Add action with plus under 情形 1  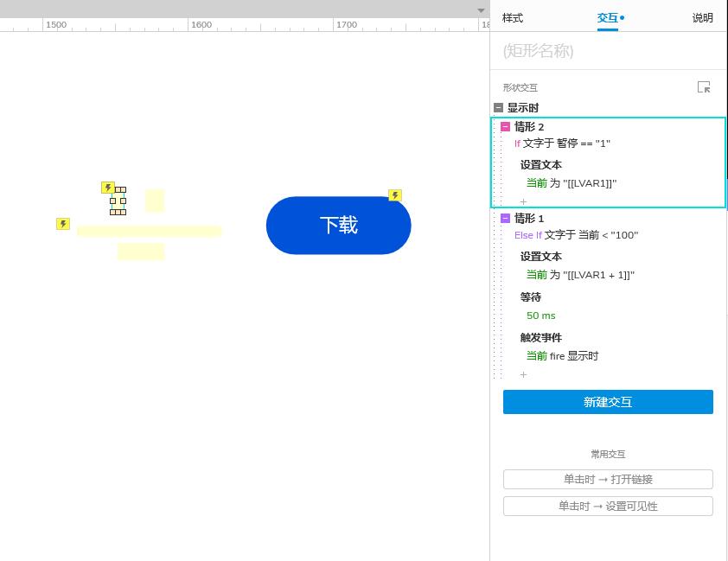tap(523, 374)
